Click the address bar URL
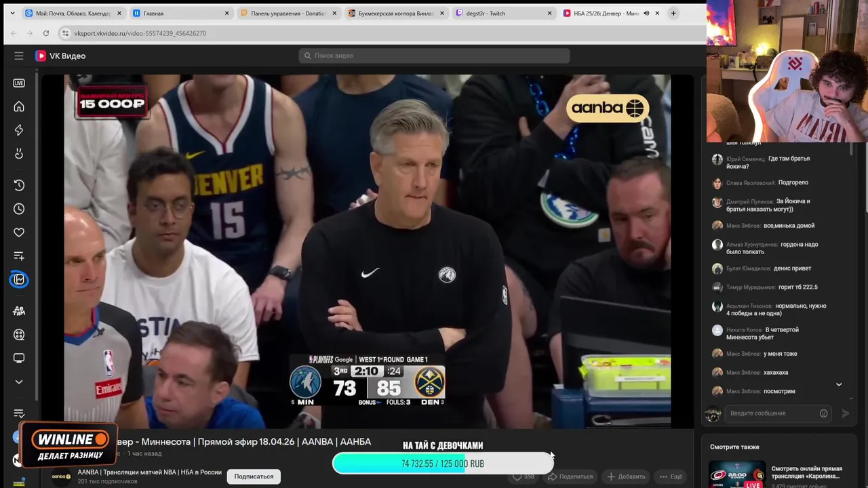 (x=140, y=33)
